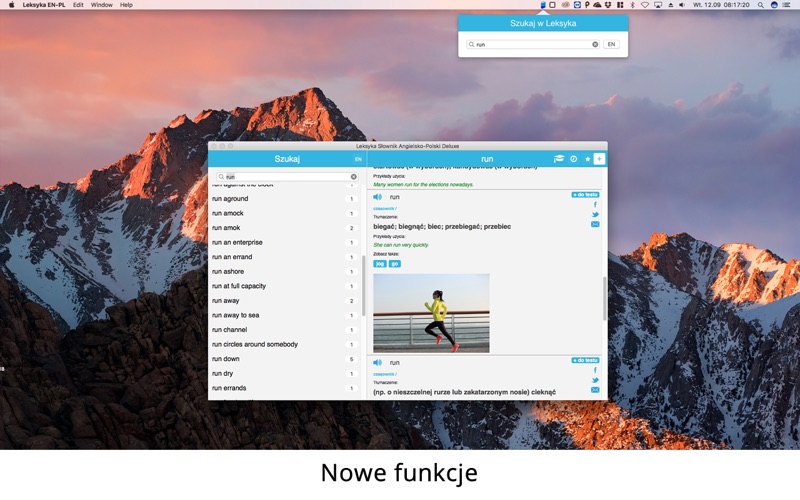Click the white plus button in header
800x500 pixels.
point(599,159)
